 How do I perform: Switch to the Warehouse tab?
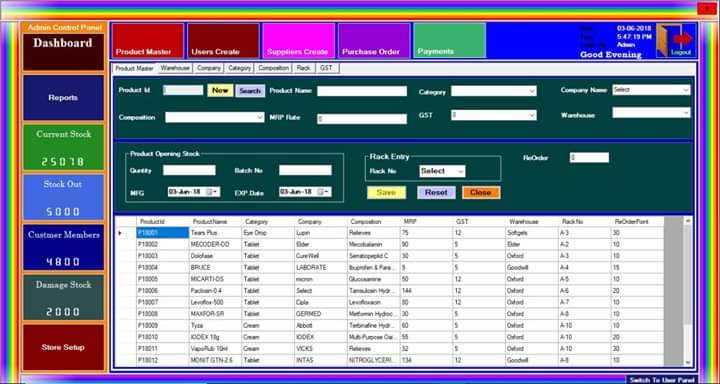click(175, 68)
